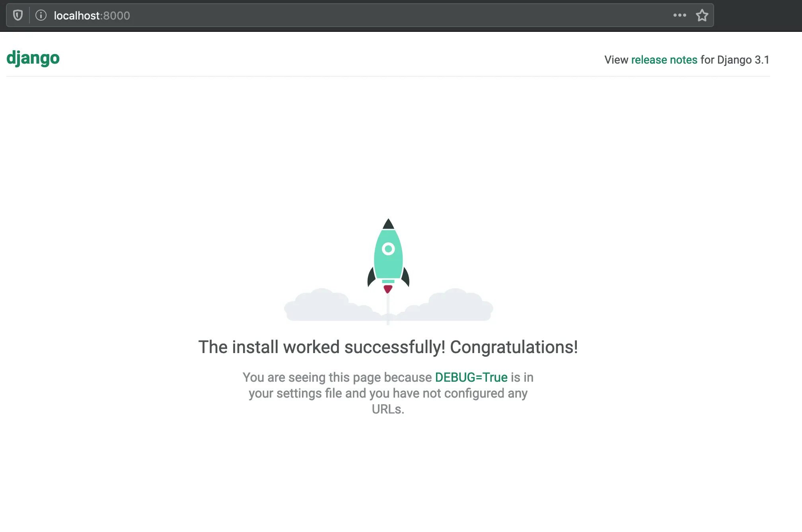Focus the localhost:8000 address bar
Viewport: 802px width, 532px height.
click(x=360, y=16)
